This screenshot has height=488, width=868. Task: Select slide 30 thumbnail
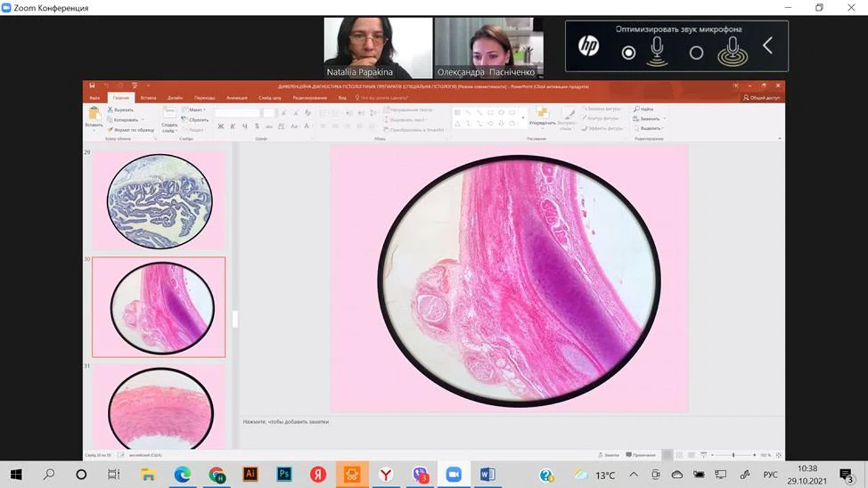click(x=159, y=307)
